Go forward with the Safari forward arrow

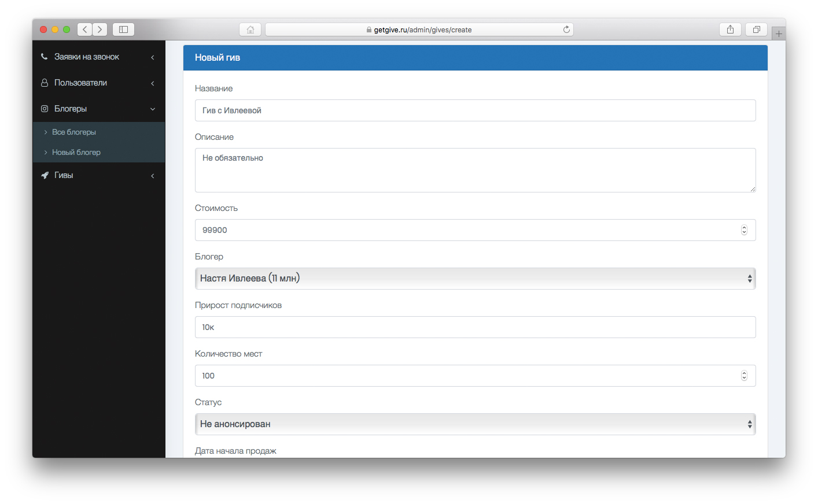pyautogui.click(x=100, y=29)
